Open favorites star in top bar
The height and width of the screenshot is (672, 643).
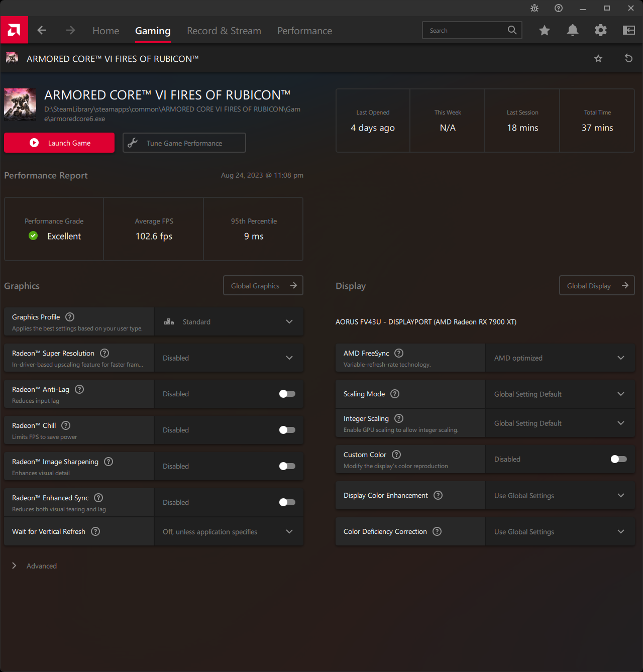click(x=544, y=30)
